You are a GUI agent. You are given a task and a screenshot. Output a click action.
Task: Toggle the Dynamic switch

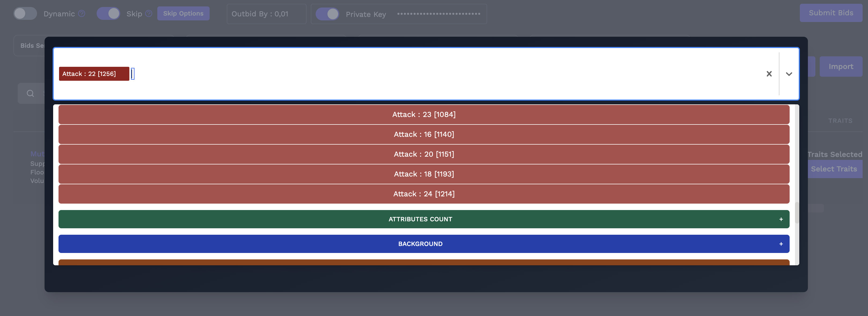click(25, 13)
